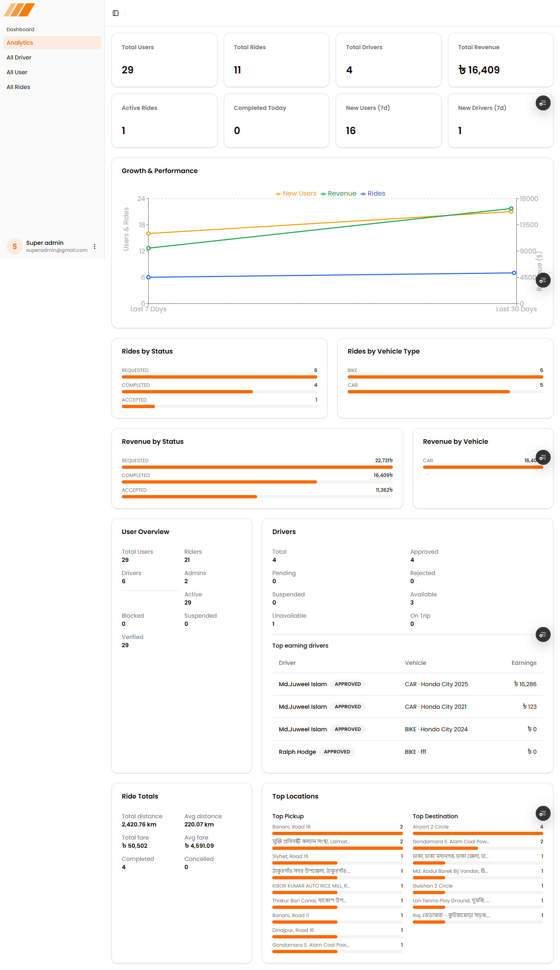Screen dimensions: 560x970
Task: Click the CAR bar in Rides by Vehicle Type
Action: click(x=445, y=391)
